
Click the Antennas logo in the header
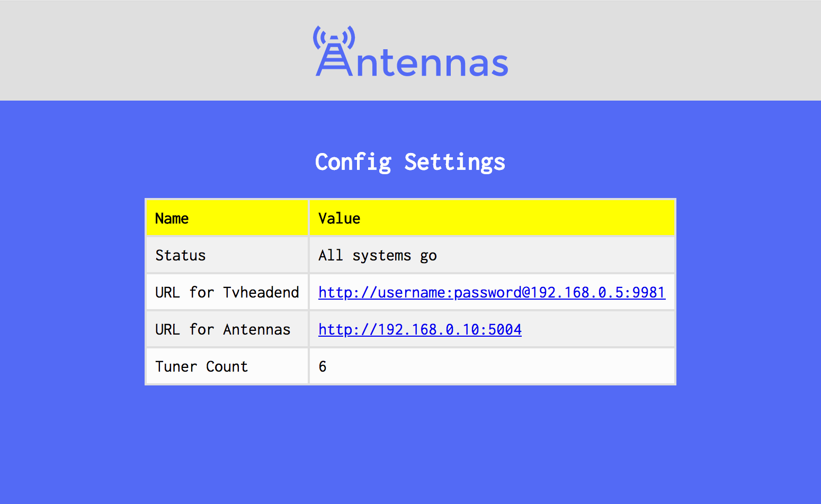(x=411, y=51)
